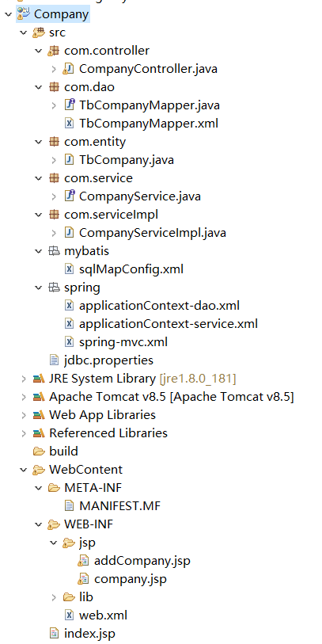Expand the CompanyController.java node

(x=54, y=69)
